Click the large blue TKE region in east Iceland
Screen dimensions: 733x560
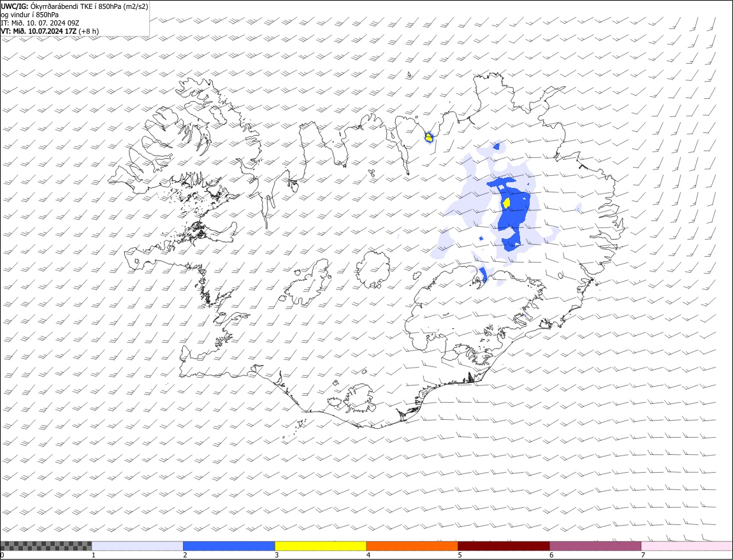tap(512, 214)
